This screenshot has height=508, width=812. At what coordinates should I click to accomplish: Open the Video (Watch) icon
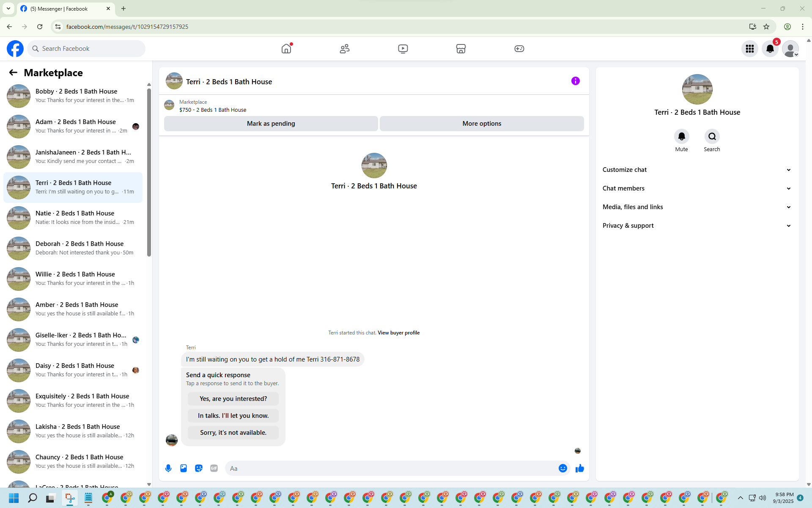pyautogui.click(x=403, y=49)
